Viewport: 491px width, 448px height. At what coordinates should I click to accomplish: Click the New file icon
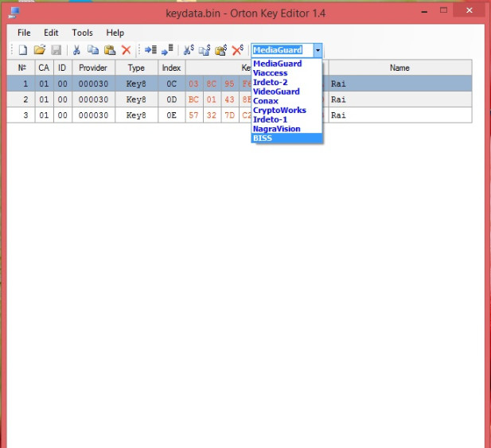click(x=23, y=50)
